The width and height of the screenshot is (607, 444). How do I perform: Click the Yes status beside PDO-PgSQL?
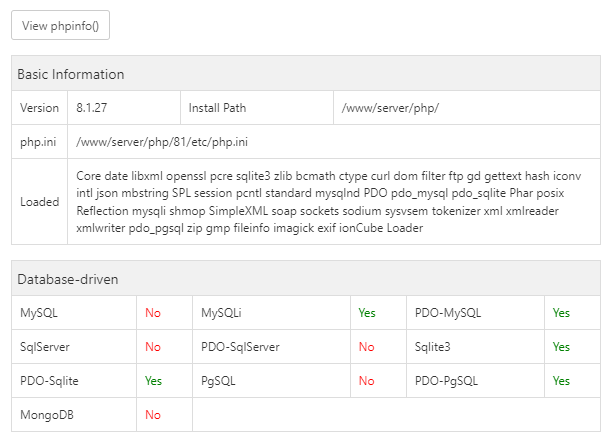561,381
